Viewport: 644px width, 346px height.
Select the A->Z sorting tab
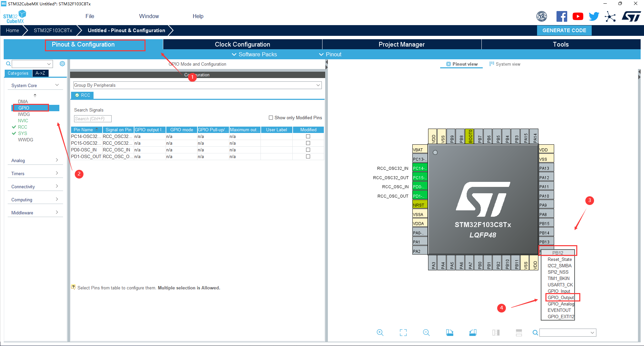pos(40,73)
